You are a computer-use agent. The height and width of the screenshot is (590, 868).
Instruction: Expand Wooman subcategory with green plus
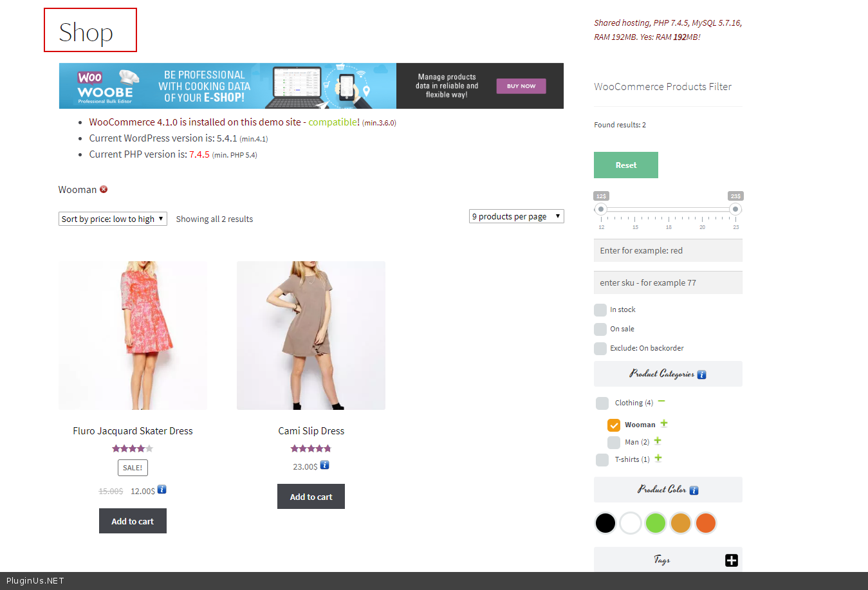(x=664, y=423)
